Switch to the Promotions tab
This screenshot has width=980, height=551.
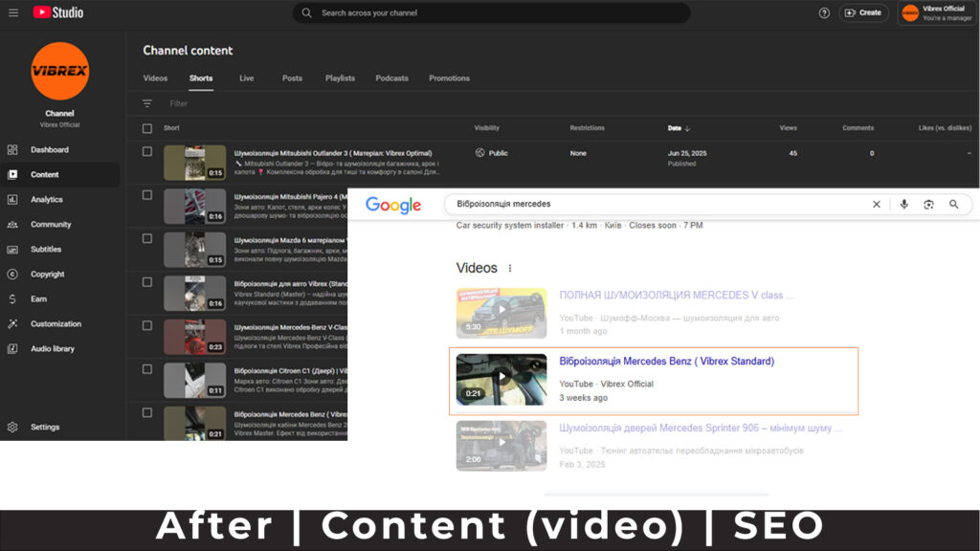coord(449,78)
